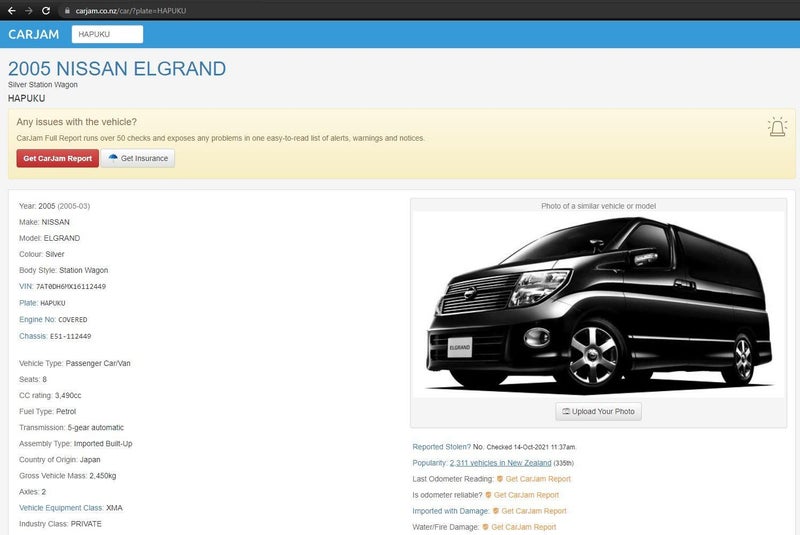
Task: Click the HAPUKU plate search field
Action: pos(107,34)
